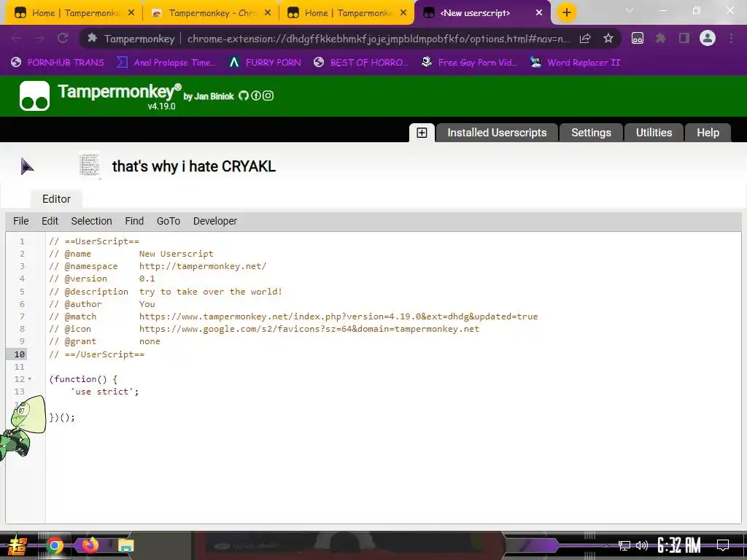The height and width of the screenshot is (560, 747).
Task: Open Installed Userscripts tab
Action: coord(496,133)
